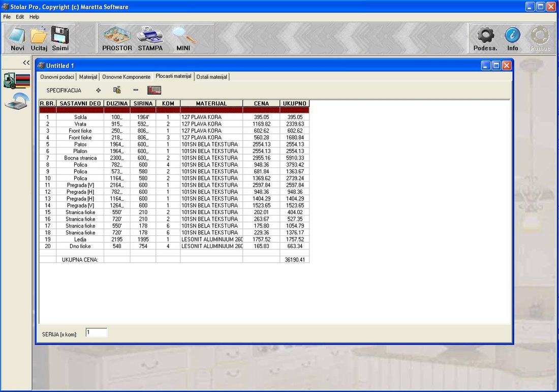
Task: Click the scanner icon in sidebar
Action: pyautogui.click(x=17, y=101)
